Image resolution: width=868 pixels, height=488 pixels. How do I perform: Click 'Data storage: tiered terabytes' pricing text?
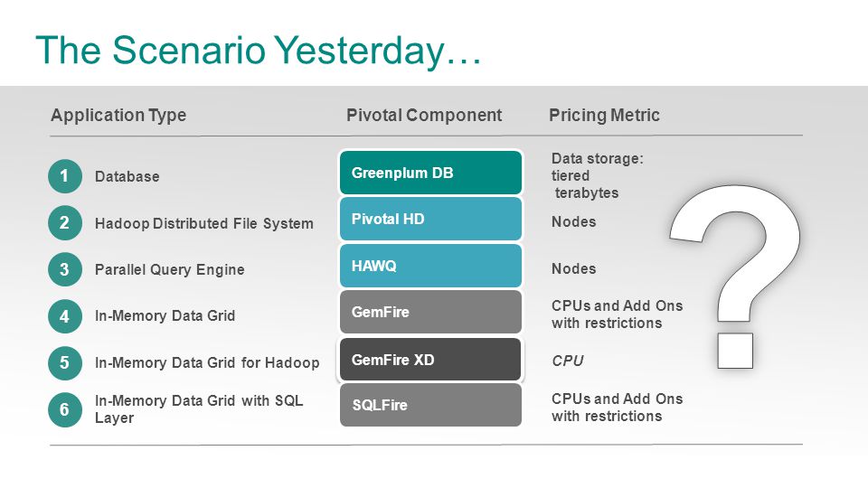click(598, 175)
